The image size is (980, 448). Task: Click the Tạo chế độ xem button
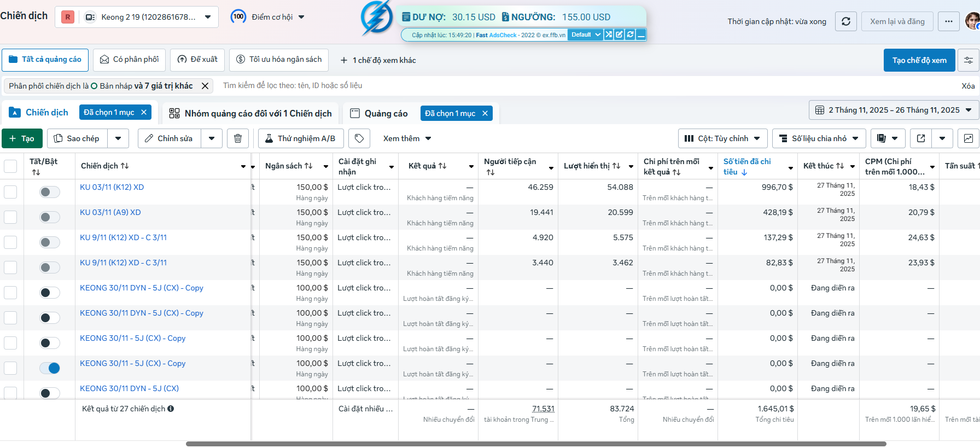(919, 60)
